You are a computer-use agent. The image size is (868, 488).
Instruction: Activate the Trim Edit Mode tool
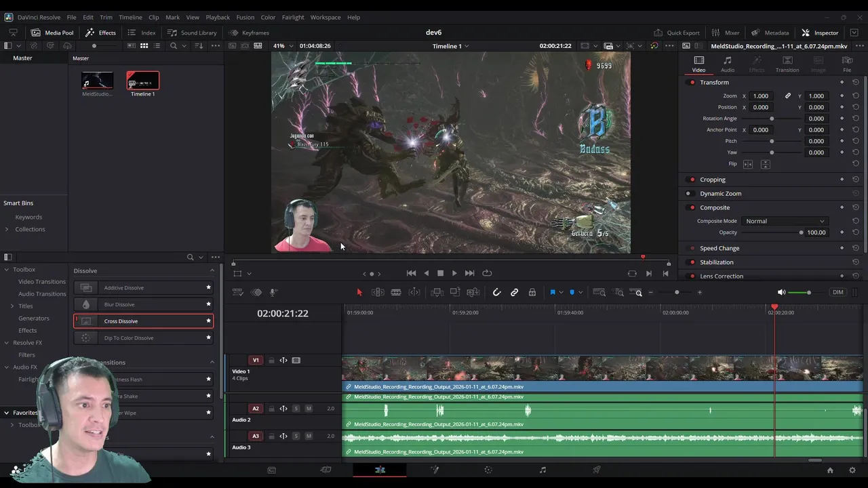pos(378,292)
